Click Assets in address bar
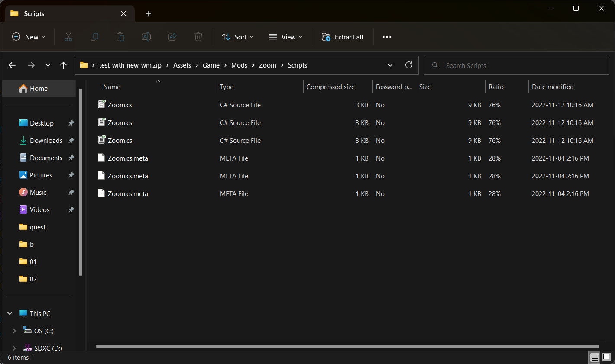Image resolution: width=615 pixels, height=364 pixels. coord(182,65)
